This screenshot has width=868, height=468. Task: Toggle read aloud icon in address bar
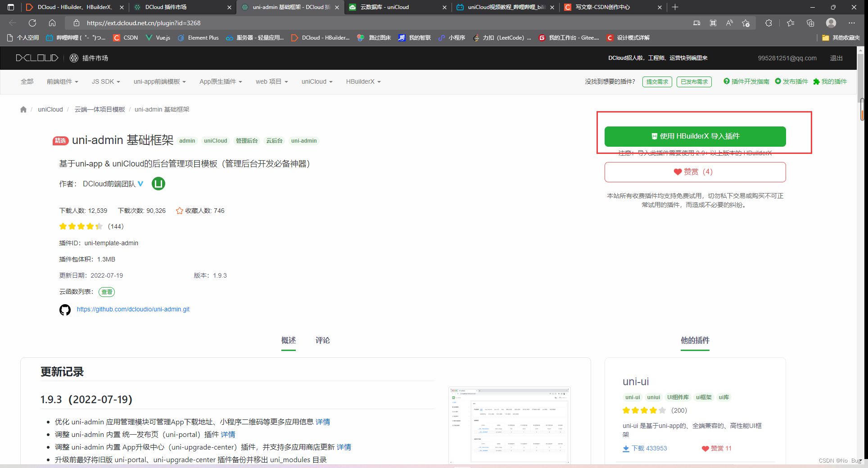click(x=729, y=23)
